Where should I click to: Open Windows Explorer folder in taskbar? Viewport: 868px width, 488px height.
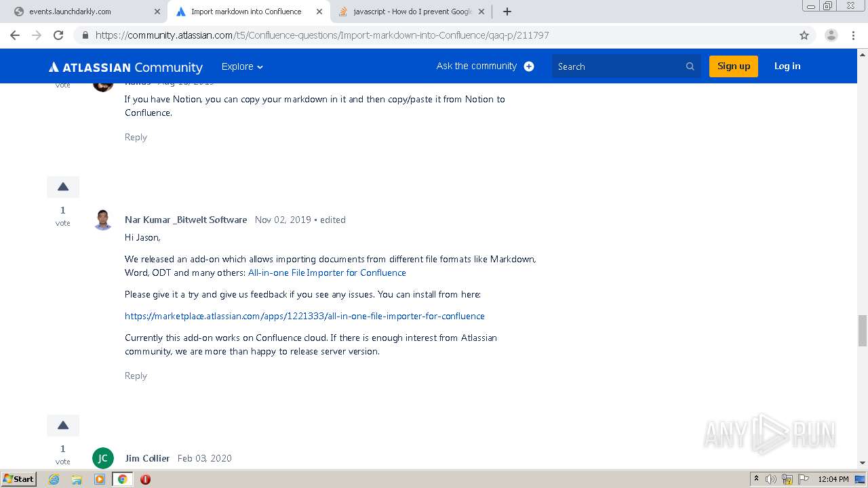point(77,479)
